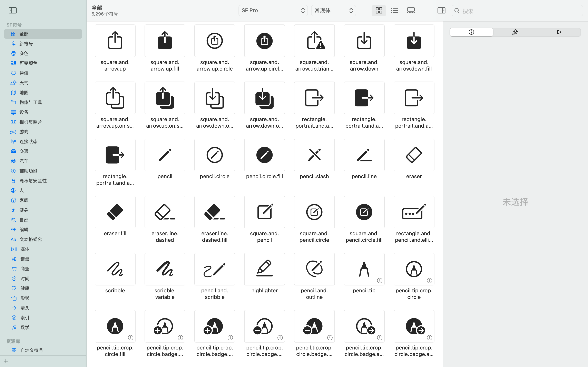The height and width of the screenshot is (367, 588).
Task: Switch to gallery view mode
Action: [411, 10]
